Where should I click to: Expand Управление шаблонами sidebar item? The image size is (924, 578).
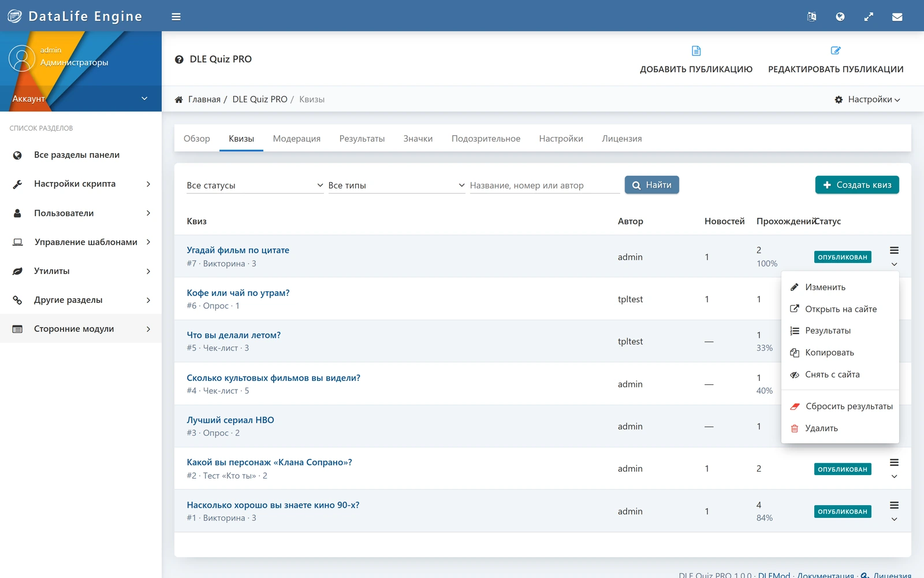tap(81, 242)
